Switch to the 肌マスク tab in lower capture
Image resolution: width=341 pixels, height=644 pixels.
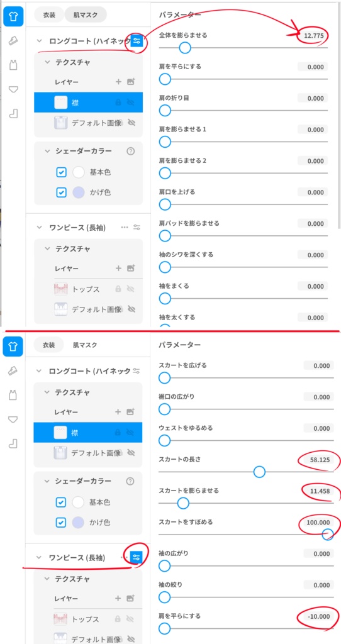pyautogui.click(x=85, y=345)
